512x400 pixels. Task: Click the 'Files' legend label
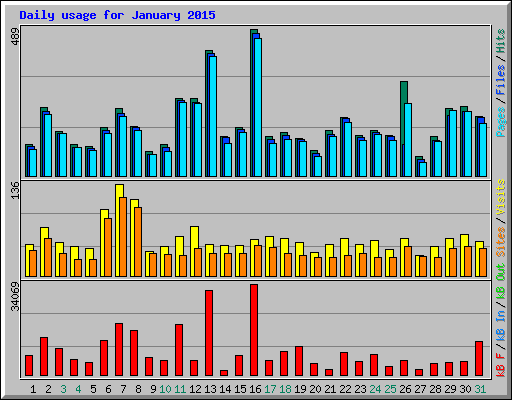tap(500, 80)
